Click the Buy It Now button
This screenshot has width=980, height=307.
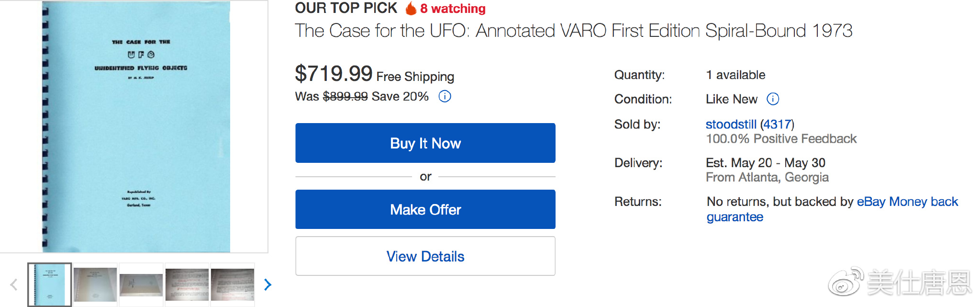coord(425,143)
